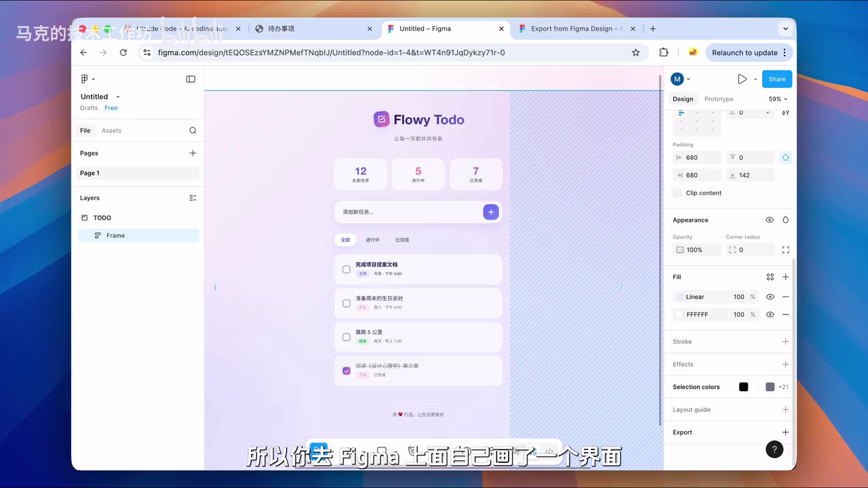
Task: Hide the Linear fill layer
Action: pos(770,297)
